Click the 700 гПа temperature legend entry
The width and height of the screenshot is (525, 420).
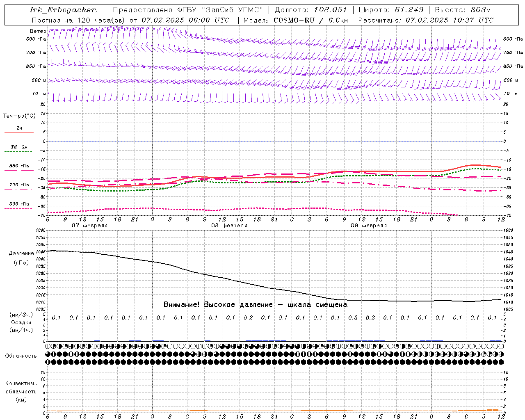19,185
